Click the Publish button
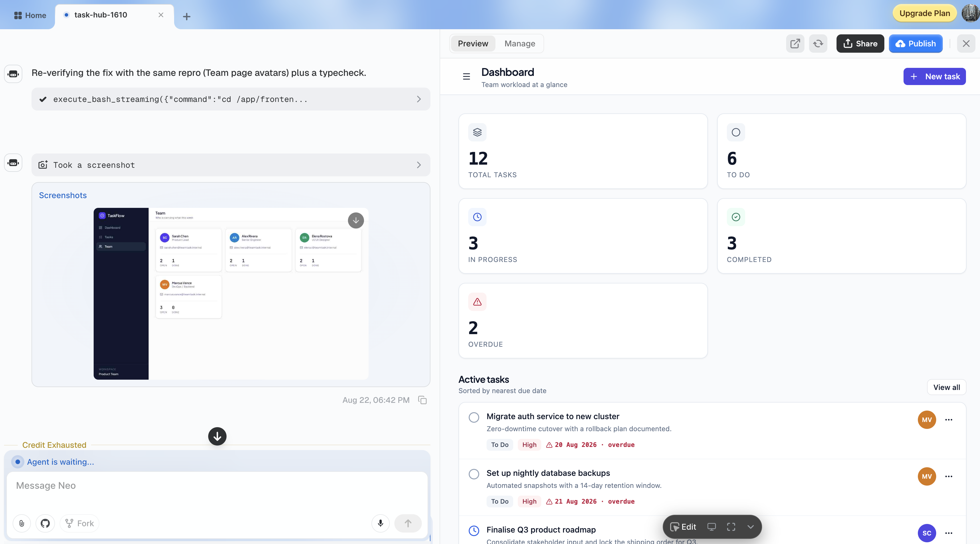This screenshot has width=980, height=544. pos(916,44)
